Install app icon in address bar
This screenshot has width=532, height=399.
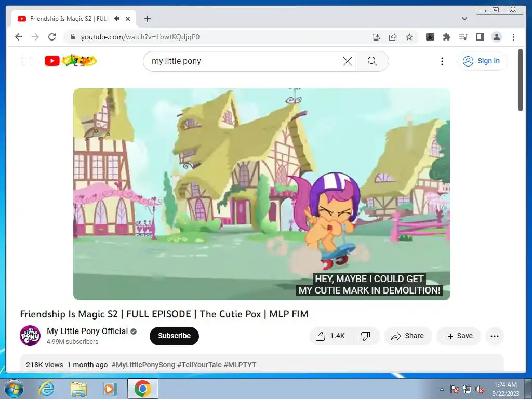[376, 37]
